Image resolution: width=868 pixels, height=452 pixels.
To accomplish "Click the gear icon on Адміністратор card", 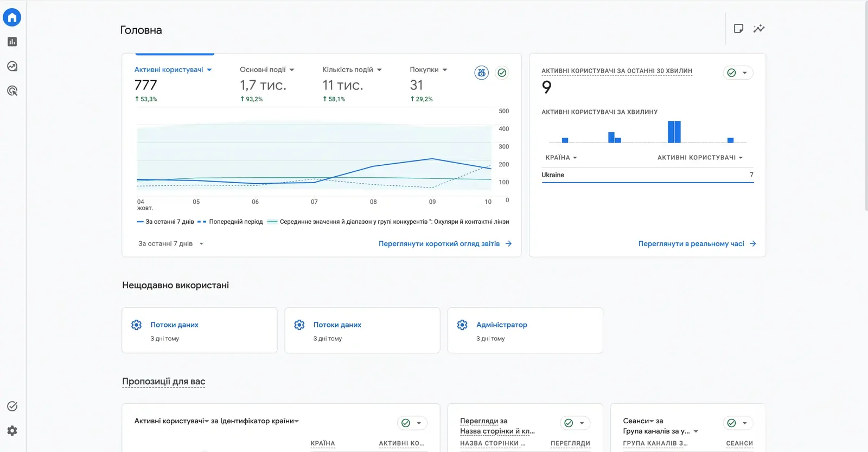I will 462,325.
